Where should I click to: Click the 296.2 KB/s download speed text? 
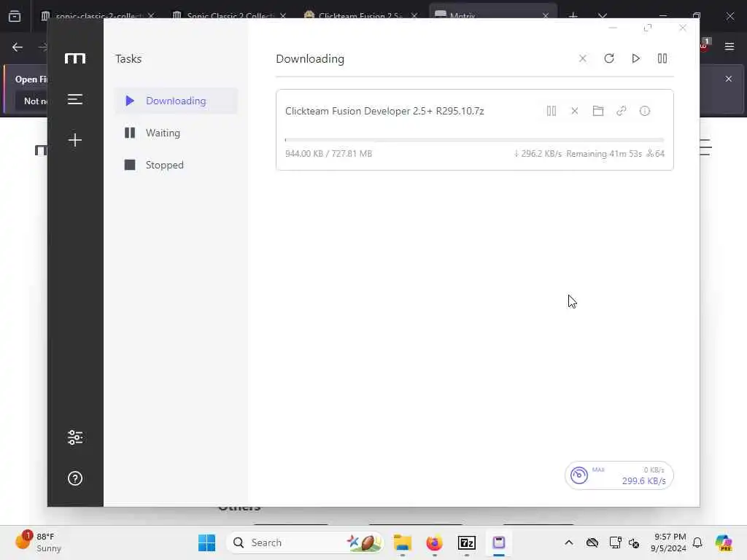[538, 154]
